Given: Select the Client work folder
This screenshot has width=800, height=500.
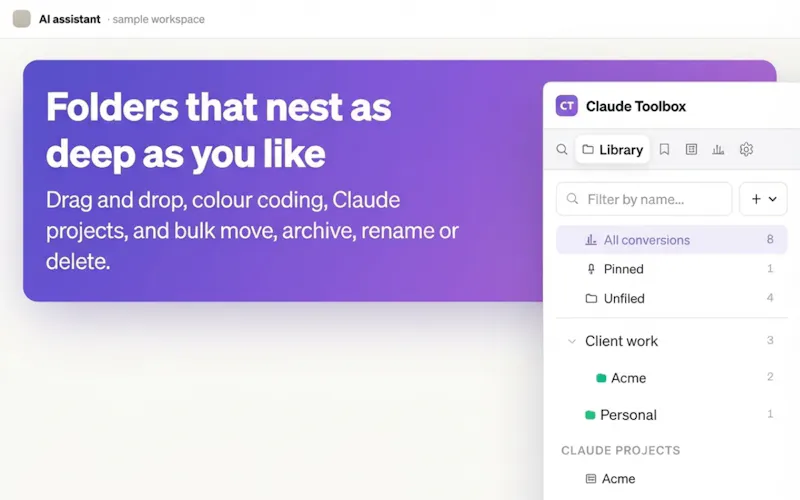Looking at the screenshot, I should tap(672, 341).
